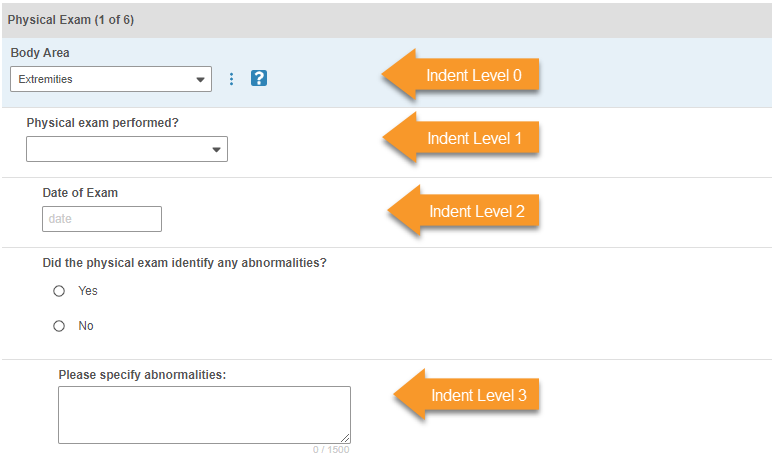
Task: Click the blue question mark help icon
Action: pyautogui.click(x=259, y=78)
